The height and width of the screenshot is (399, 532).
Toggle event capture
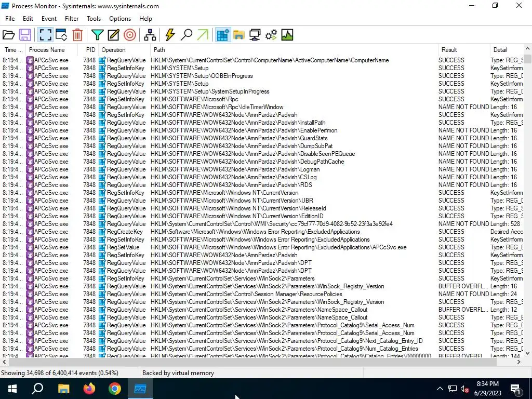click(45, 35)
